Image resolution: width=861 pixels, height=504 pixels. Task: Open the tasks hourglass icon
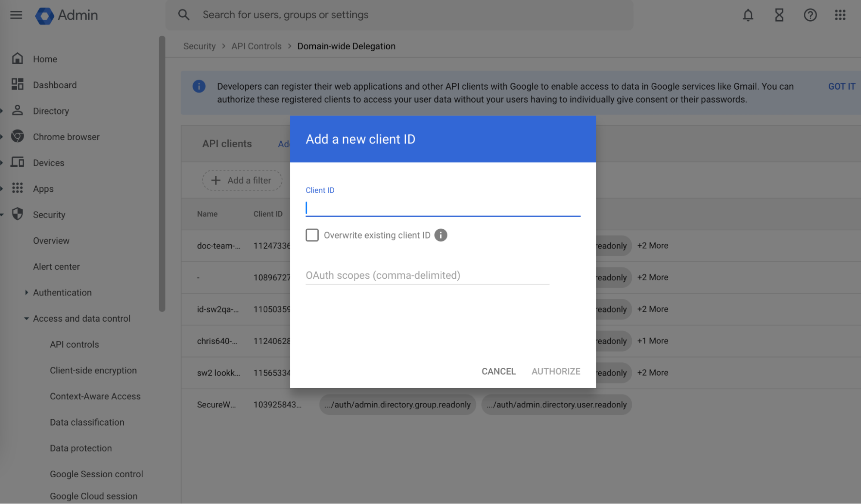(x=779, y=15)
